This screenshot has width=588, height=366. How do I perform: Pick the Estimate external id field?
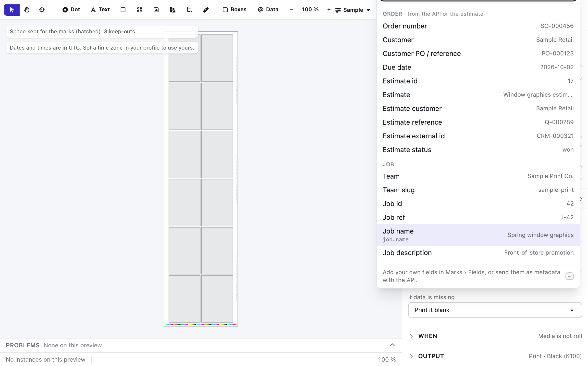(x=478, y=136)
